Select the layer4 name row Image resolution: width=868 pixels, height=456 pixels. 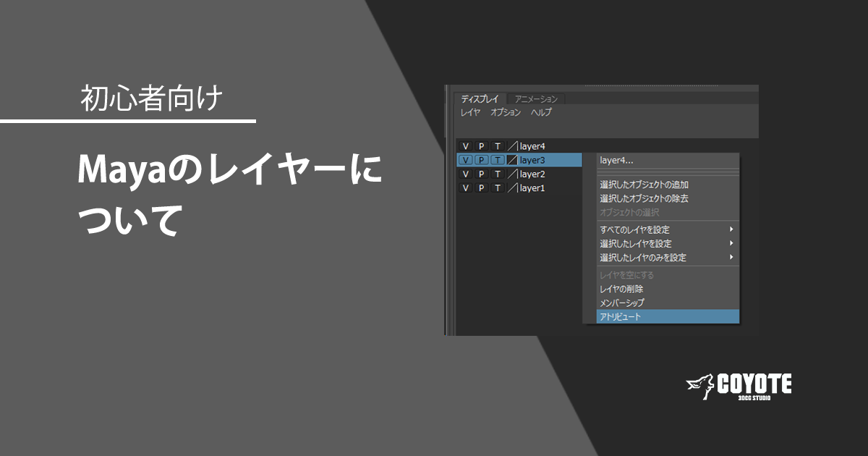tap(532, 146)
